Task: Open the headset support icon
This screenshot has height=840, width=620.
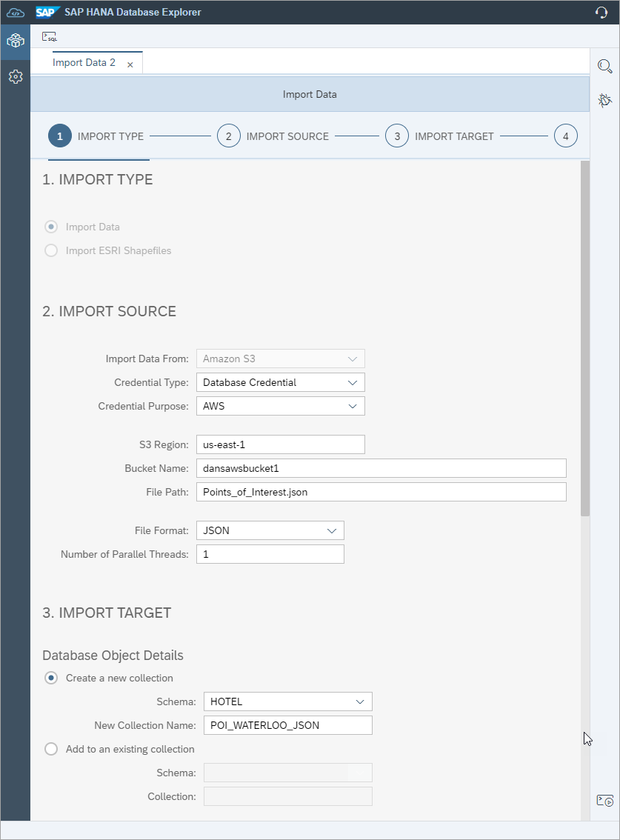Action: (601, 12)
